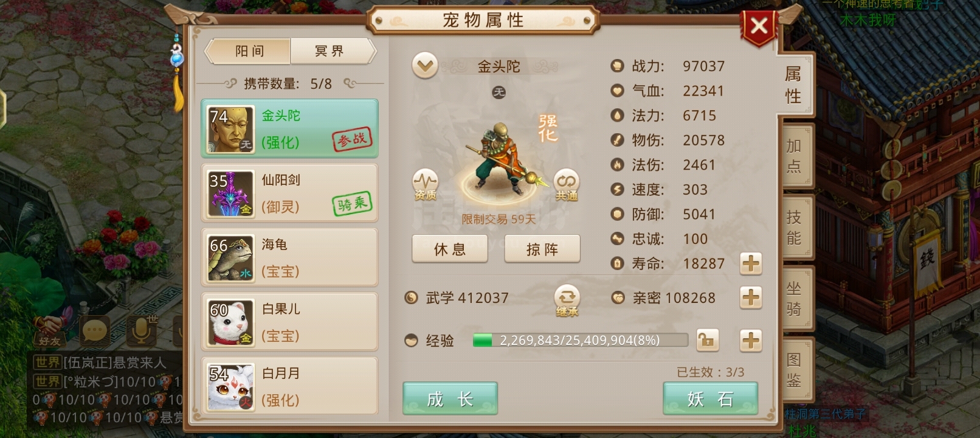Open voice microphone chat icon

pos(140,330)
